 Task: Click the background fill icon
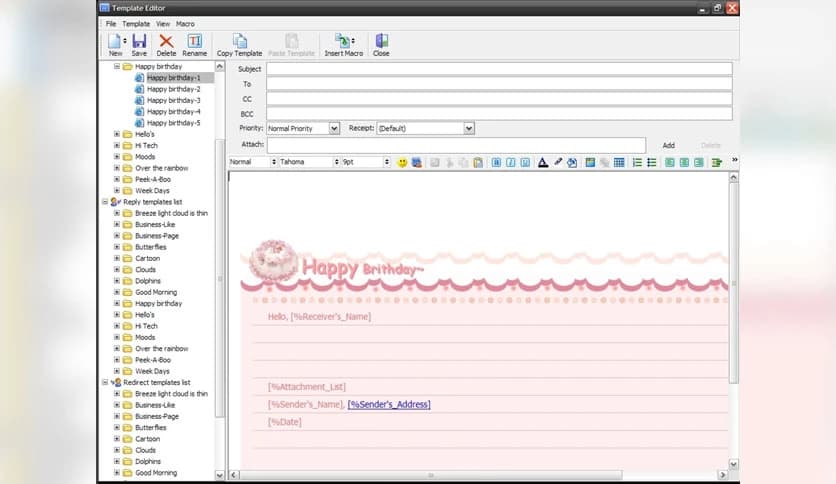[572, 163]
